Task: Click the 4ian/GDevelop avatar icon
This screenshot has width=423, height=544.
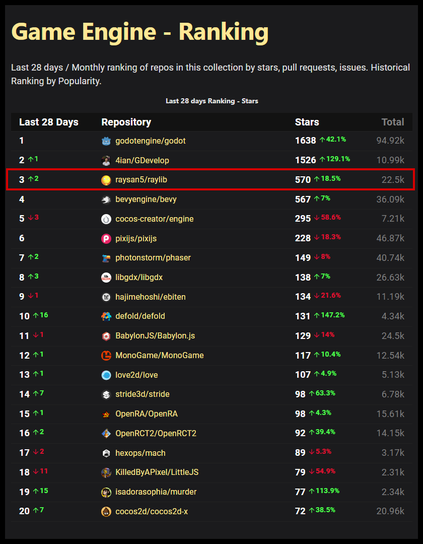Action: point(106,160)
